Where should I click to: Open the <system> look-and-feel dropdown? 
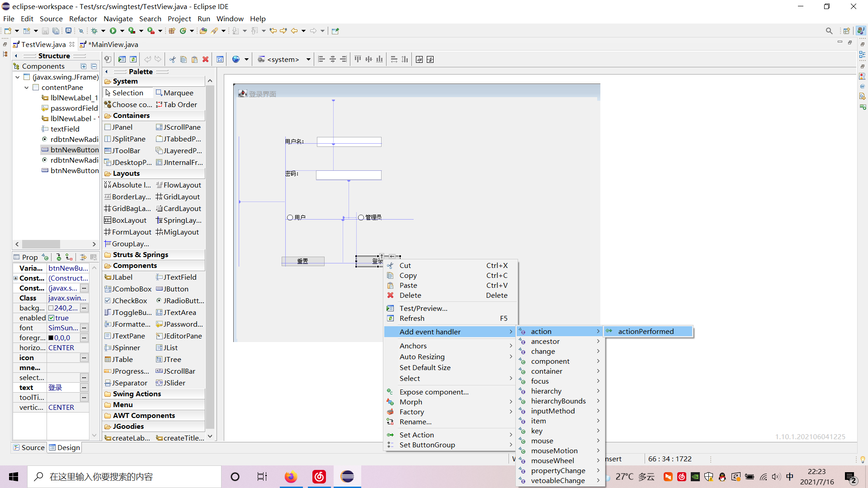pyautogui.click(x=308, y=59)
